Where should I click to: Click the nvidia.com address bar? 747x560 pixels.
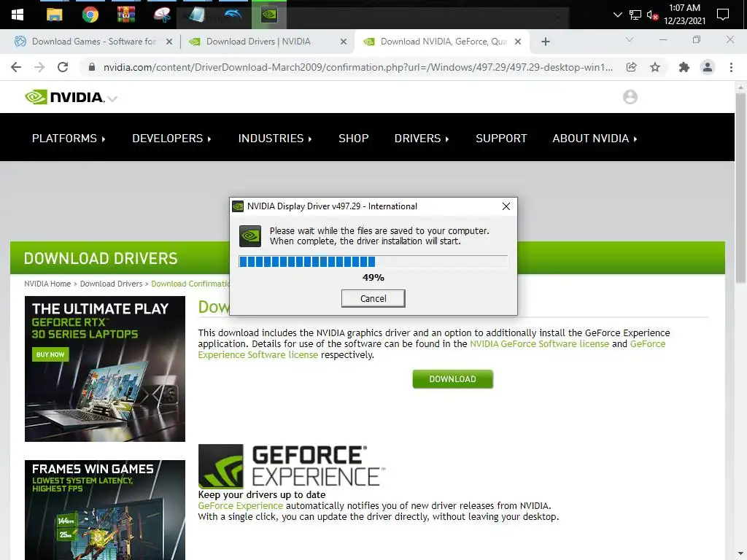point(357,67)
